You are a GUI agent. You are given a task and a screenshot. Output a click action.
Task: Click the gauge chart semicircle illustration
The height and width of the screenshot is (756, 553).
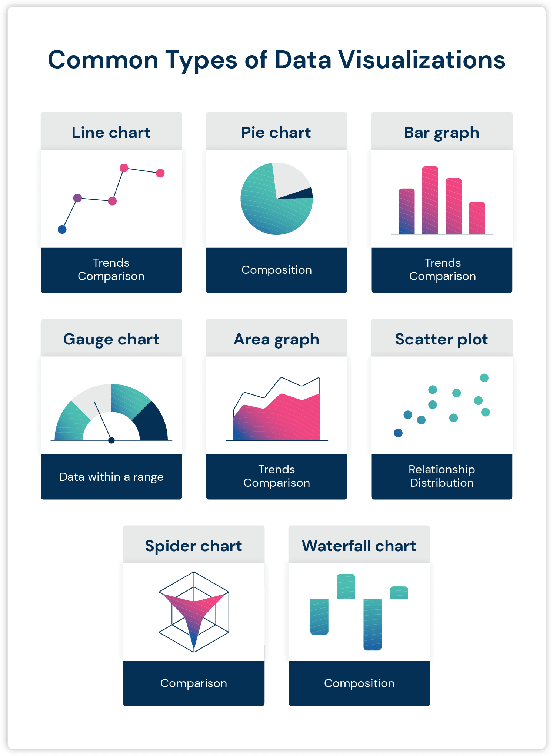pos(111,413)
